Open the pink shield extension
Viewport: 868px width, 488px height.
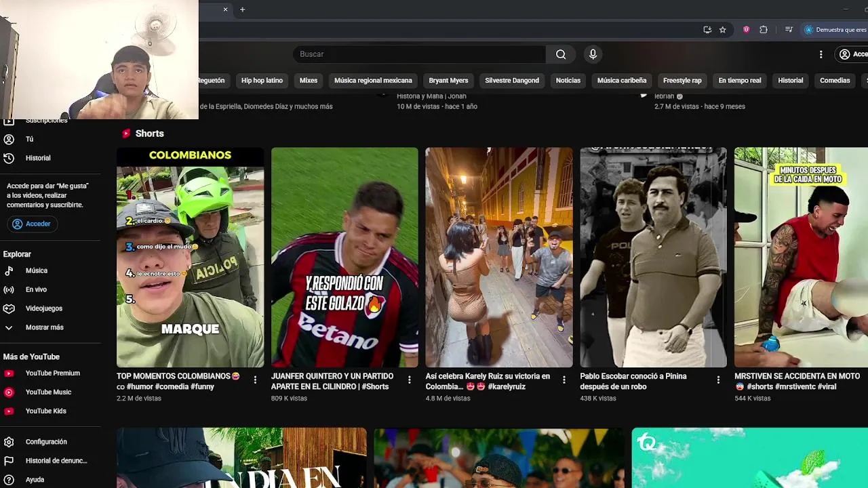[x=747, y=30]
